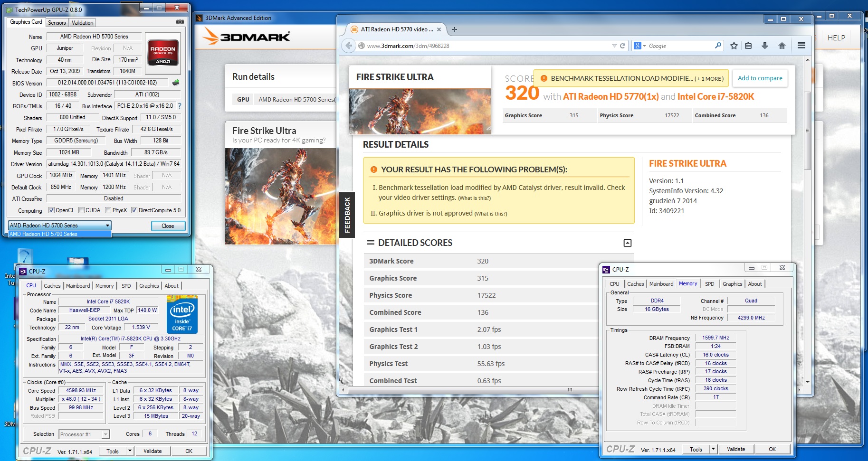Click the site identity globe icon in URL bar
This screenshot has height=461, width=868.
tap(362, 46)
